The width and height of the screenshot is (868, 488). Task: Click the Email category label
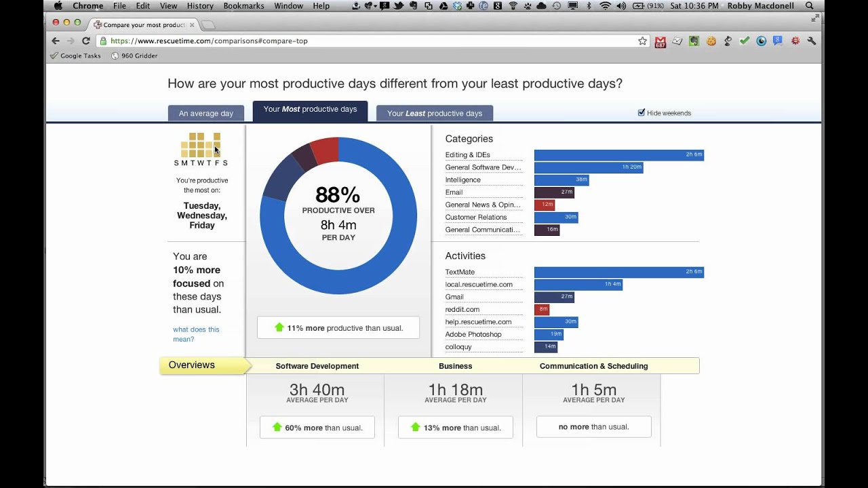(x=454, y=192)
